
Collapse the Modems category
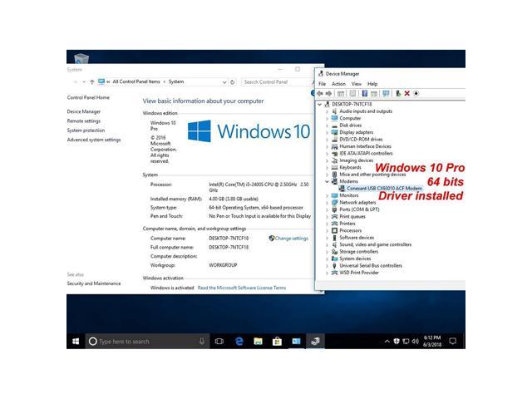coord(327,181)
